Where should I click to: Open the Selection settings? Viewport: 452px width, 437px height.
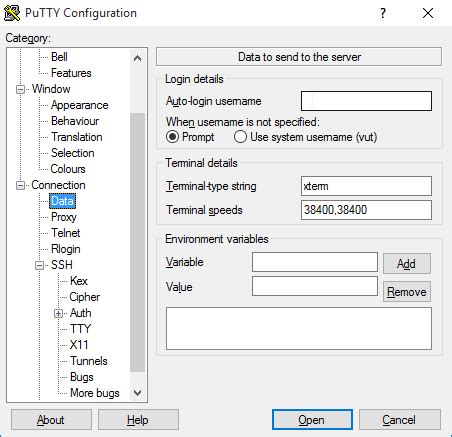click(x=73, y=153)
